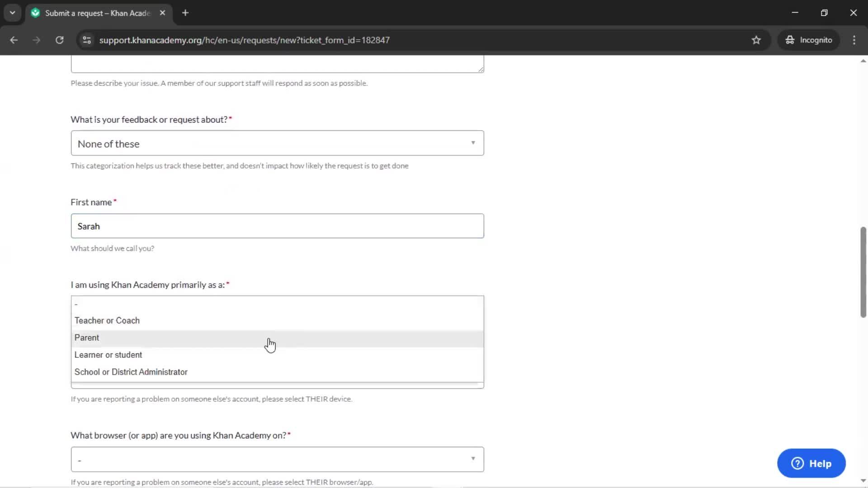868x488 pixels.
Task: Open the feedback or request about dropdown
Action: pos(277,143)
